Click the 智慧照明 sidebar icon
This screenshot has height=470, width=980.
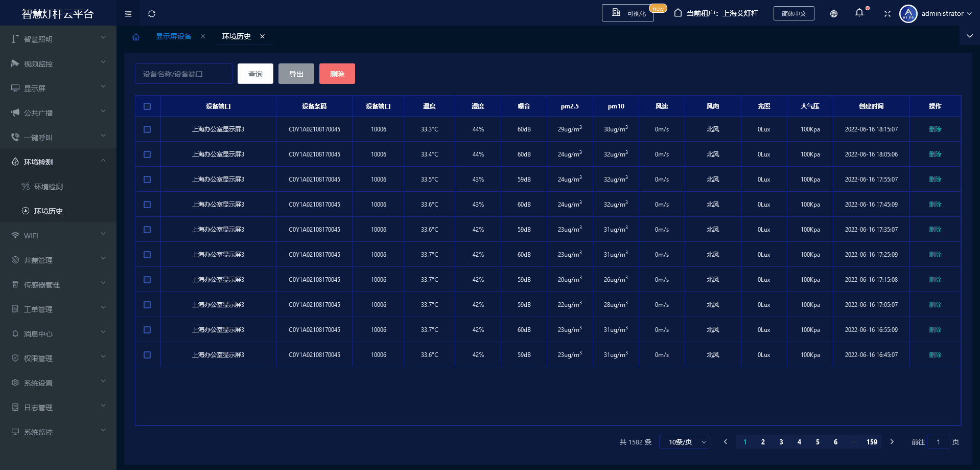(15, 39)
